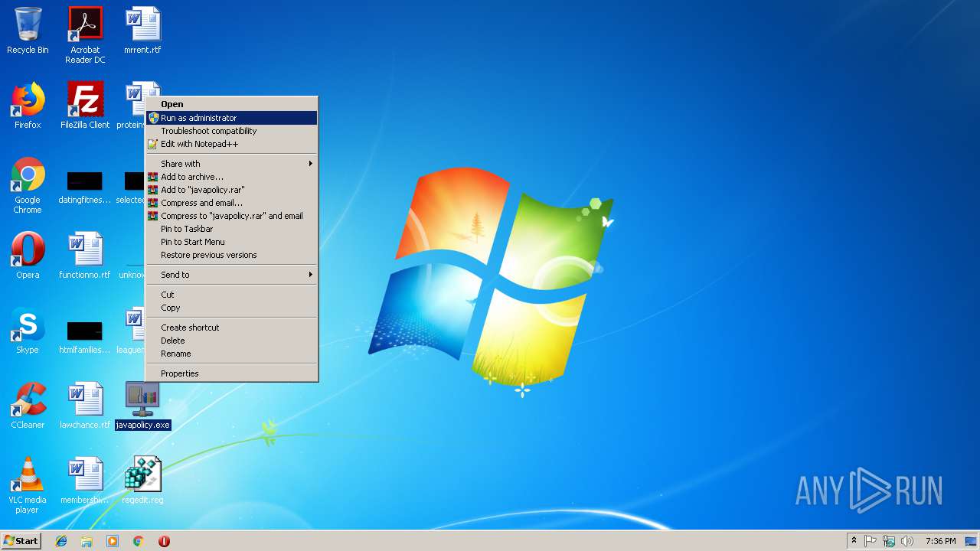Open Windows Media Player taskbar icon
The width and height of the screenshot is (980, 551).
[113, 541]
